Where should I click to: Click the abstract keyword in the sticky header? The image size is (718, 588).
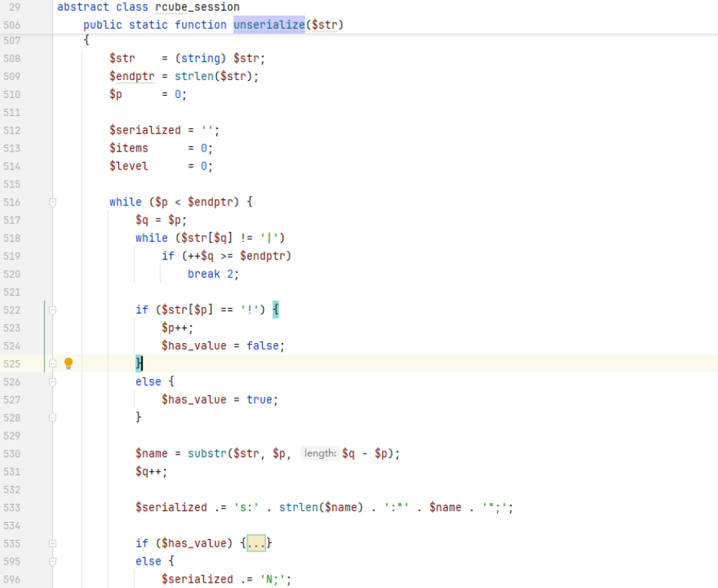click(83, 7)
